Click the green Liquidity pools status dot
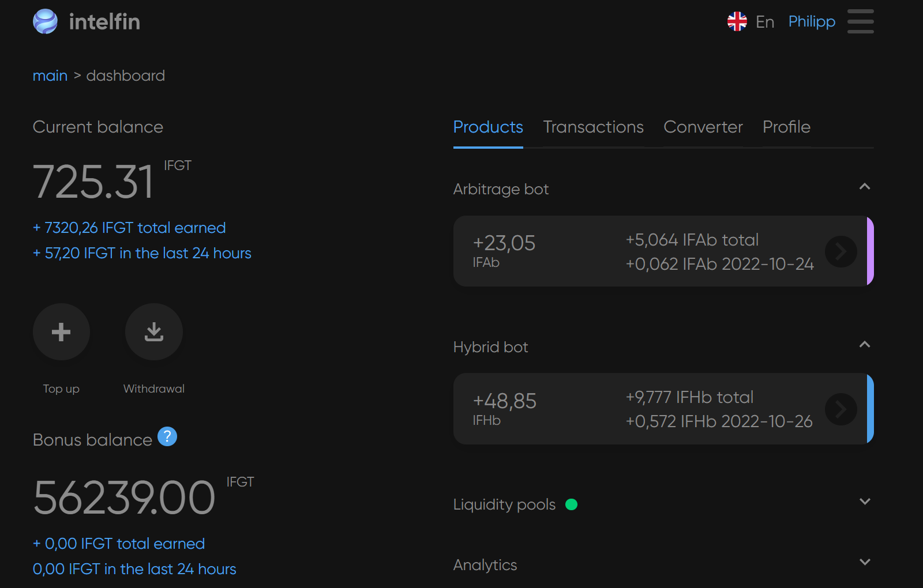 click(x=571, y=505)
